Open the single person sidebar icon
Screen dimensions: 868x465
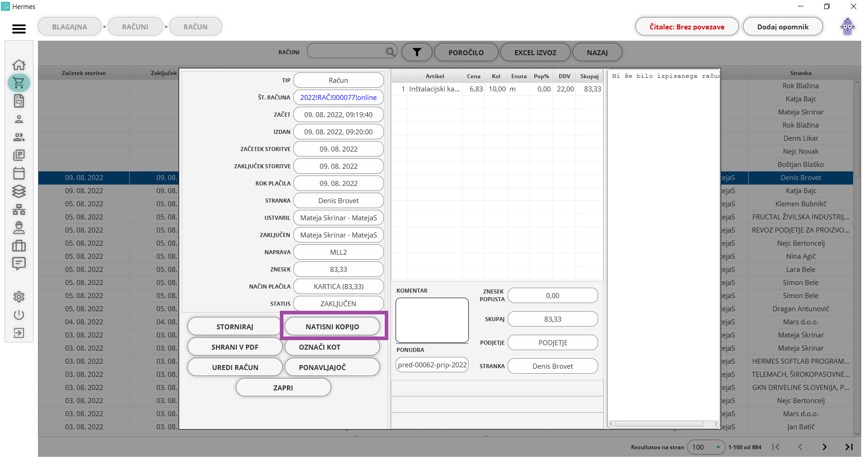(x=19, y=119)
